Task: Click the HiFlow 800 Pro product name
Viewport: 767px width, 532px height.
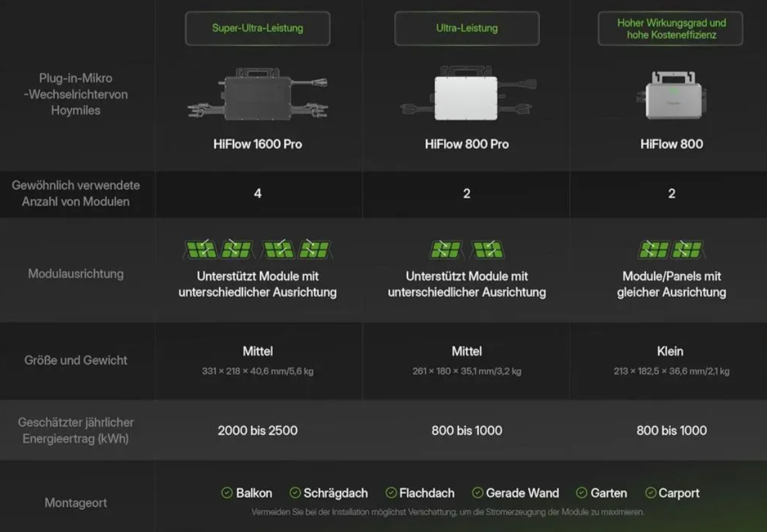Action: 467,144
